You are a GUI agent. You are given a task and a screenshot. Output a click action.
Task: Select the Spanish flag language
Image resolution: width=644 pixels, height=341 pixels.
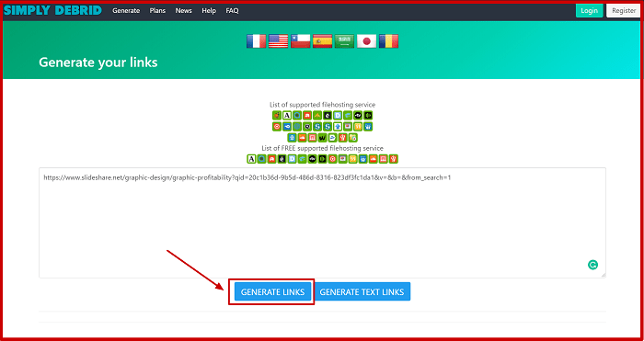pos(322,41)
